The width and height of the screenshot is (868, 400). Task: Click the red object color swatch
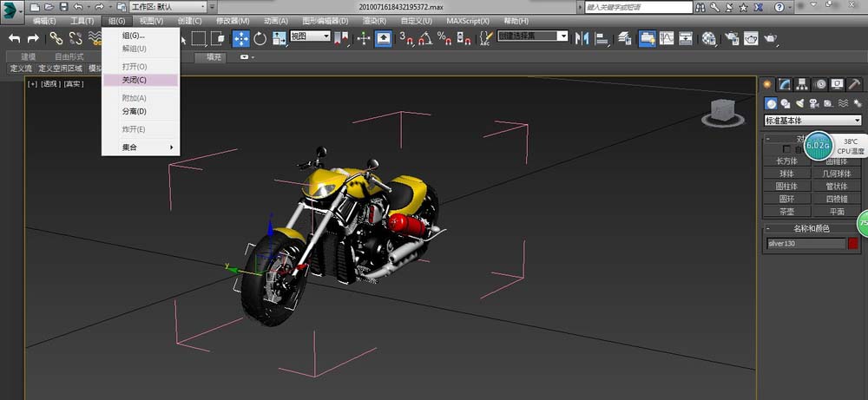853,244
